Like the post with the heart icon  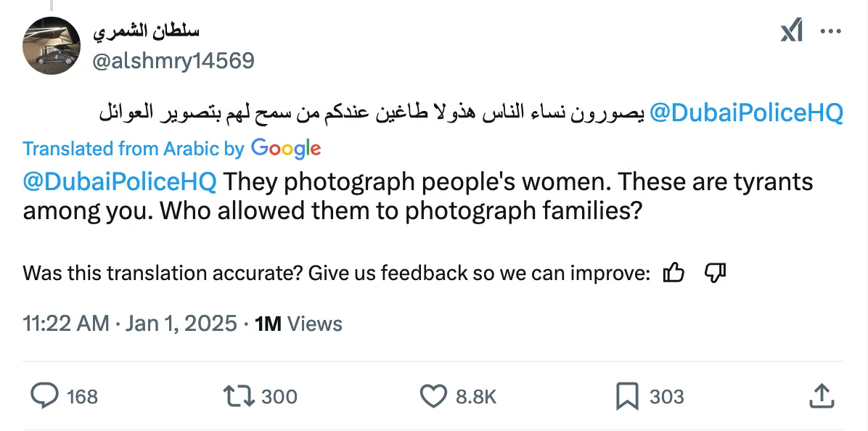click(x=433, y=395)
